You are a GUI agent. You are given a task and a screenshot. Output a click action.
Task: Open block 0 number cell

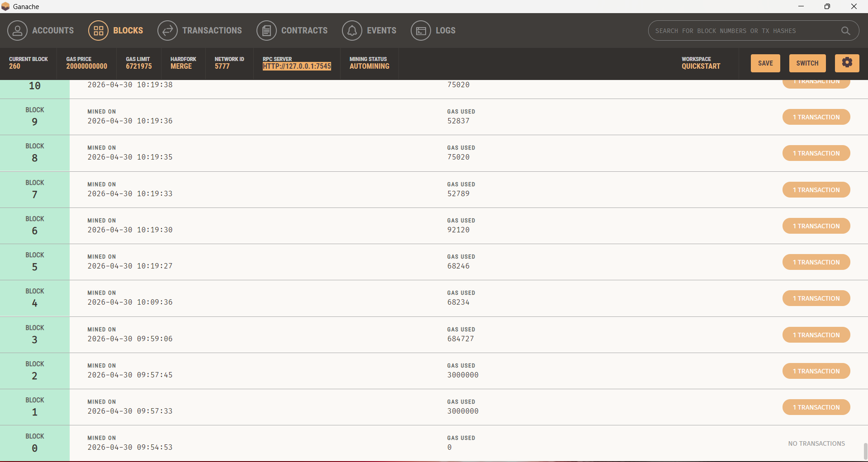click(35, 443)
